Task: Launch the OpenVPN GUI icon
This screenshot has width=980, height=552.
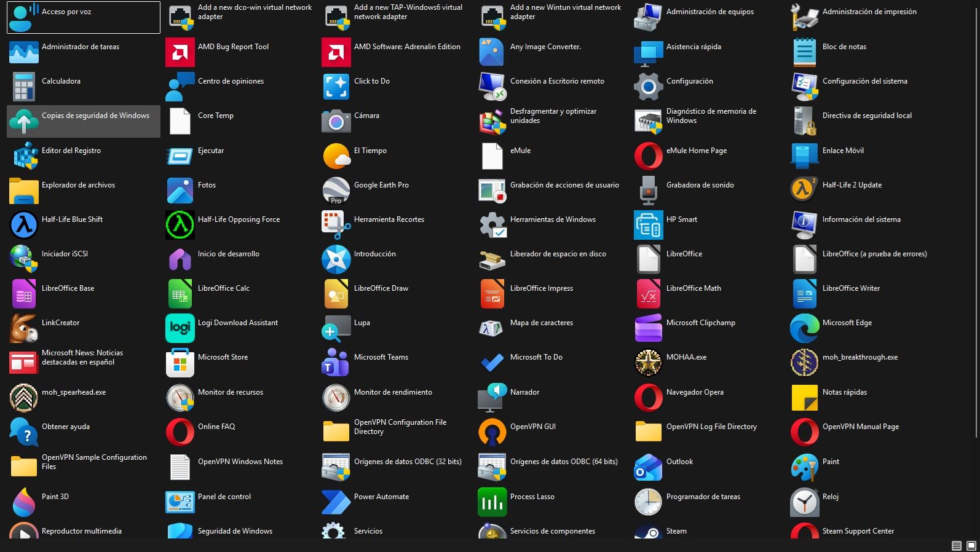Action: (x=492, y=432)
